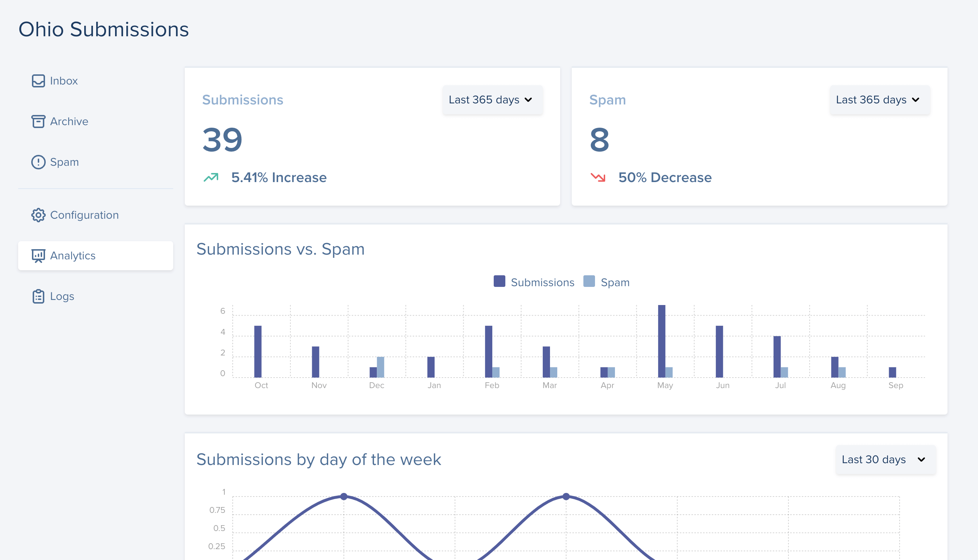The image size is (978, 560).
Task: Click the dark blue Submissions legend swatch
Action: click(499, 281)
